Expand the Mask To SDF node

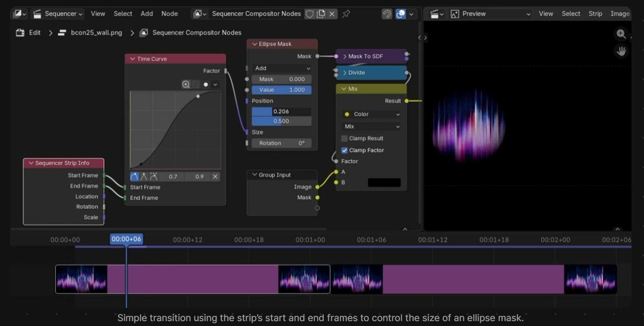(x=345, y=56)
